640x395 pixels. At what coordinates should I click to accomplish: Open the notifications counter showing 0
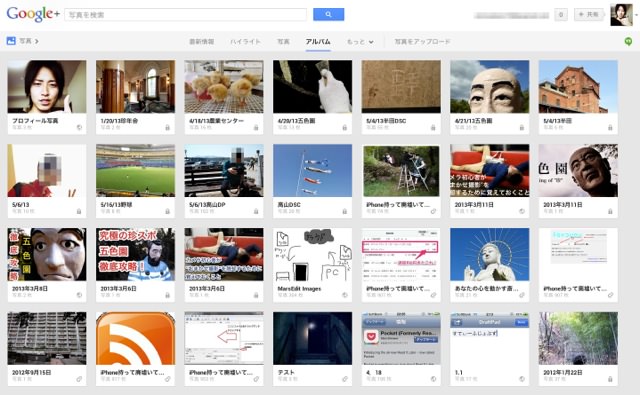561,15
